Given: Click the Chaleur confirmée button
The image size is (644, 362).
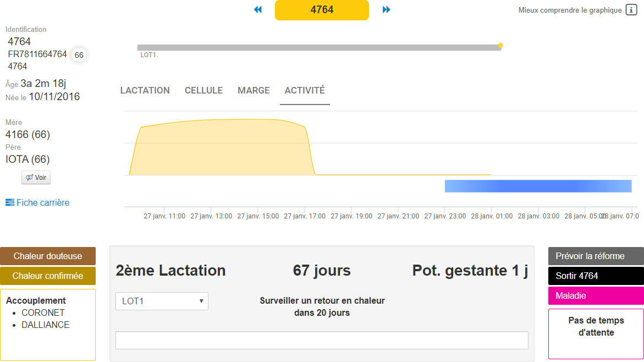Looking at the screenshot, I should click(x=48, y=276).
